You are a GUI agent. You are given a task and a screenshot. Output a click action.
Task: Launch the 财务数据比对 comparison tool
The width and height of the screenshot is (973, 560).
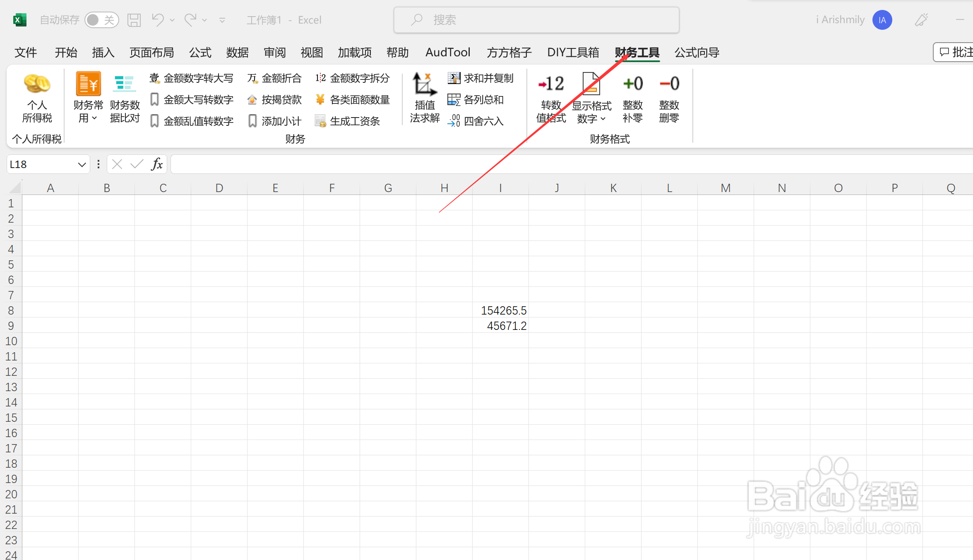(125, 99)
